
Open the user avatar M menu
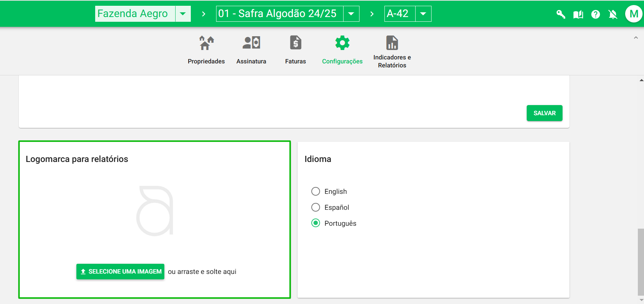point(634,14)
